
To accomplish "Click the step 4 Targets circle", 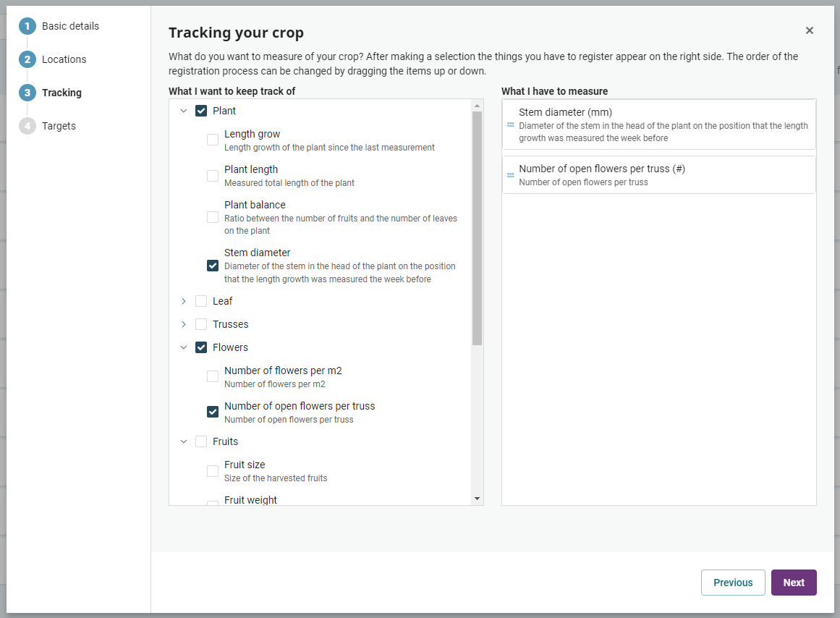I will 27,126.
